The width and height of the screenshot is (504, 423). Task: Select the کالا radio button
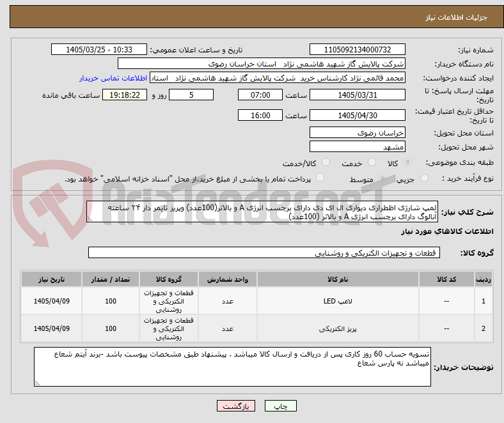click(407, 162)
